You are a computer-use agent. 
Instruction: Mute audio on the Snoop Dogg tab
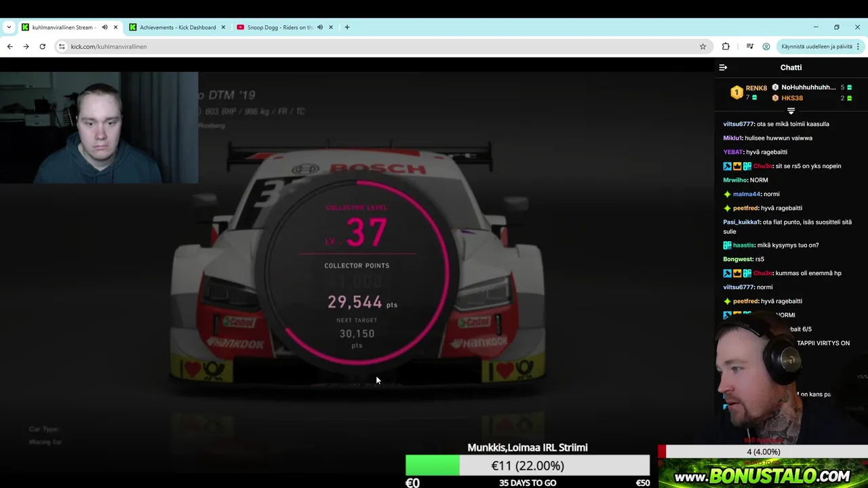319,27
